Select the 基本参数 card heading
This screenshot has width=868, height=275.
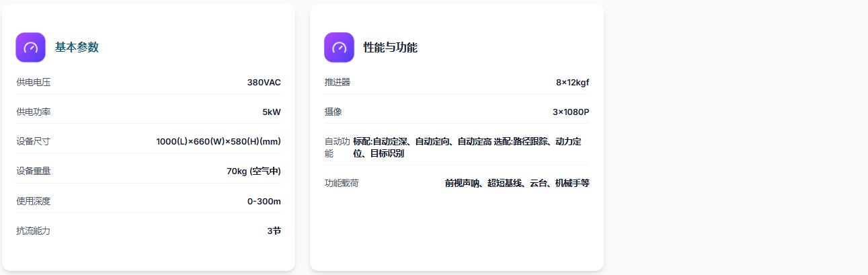click(x=77, y=47)
